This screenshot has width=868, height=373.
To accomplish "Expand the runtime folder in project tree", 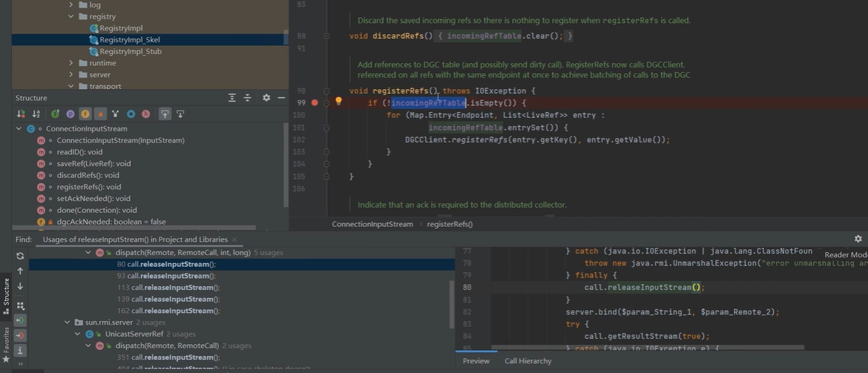I will (x=71, y=64).
